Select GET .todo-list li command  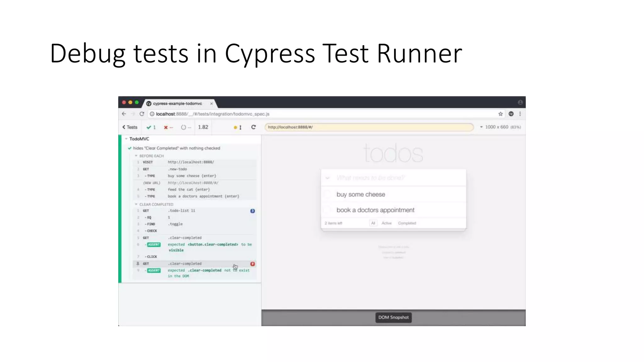195,211
